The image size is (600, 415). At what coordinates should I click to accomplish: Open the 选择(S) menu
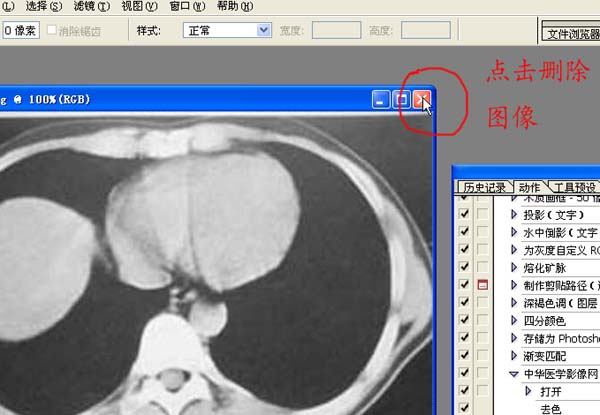pyautogui.click(x=44, y=6)
